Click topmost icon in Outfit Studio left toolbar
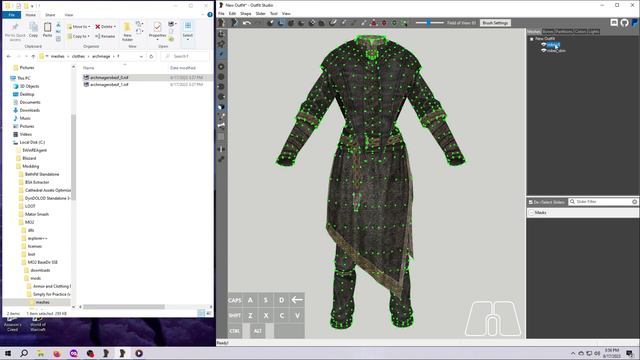 pyautogui.click(x=221, y=34)
